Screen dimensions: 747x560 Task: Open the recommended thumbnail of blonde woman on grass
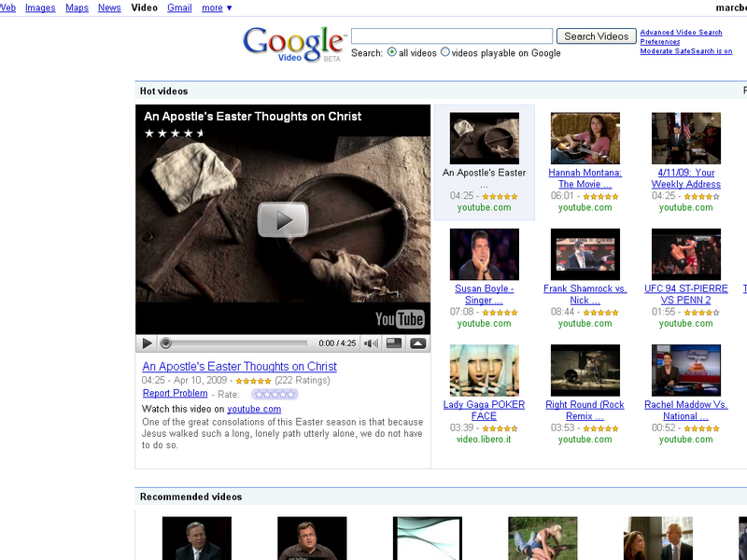pyautogui.click(x=543, y=539)
